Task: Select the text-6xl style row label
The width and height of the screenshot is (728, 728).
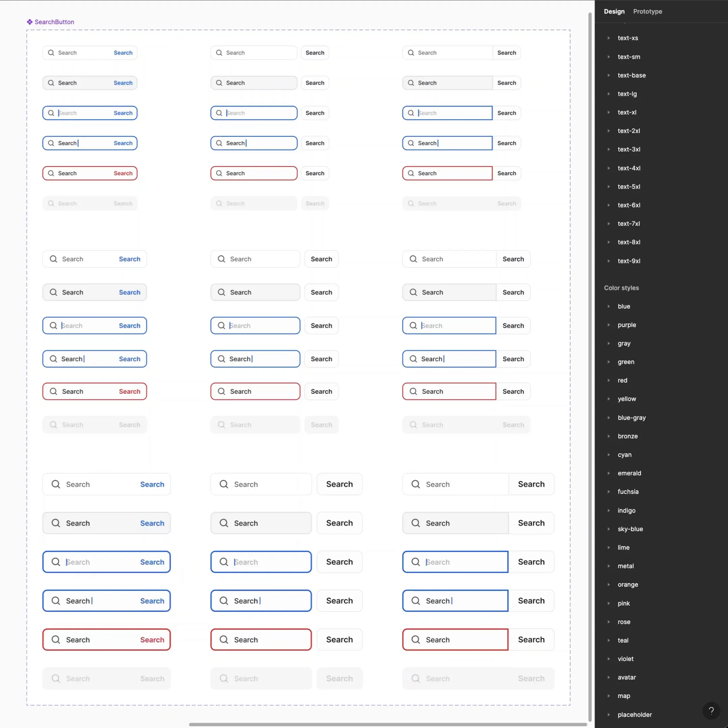Action: [x=629, y=205]
